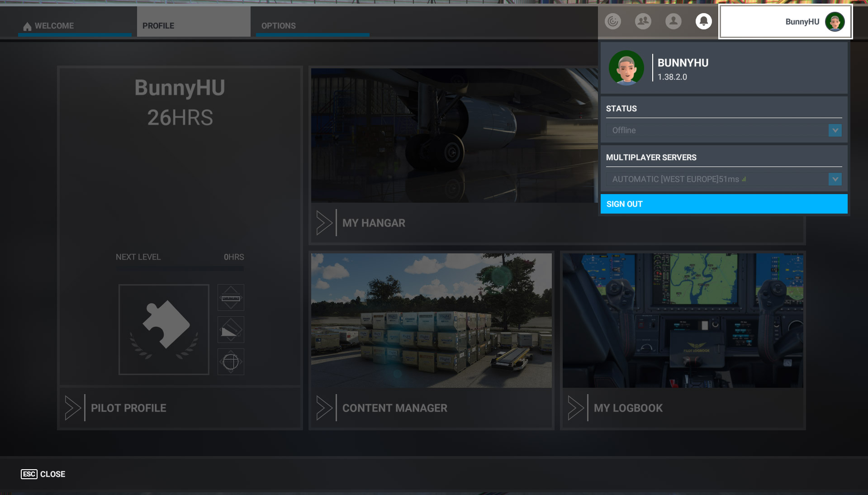
Task: Click the landing slope badge icon
Action: pos(231,329)
